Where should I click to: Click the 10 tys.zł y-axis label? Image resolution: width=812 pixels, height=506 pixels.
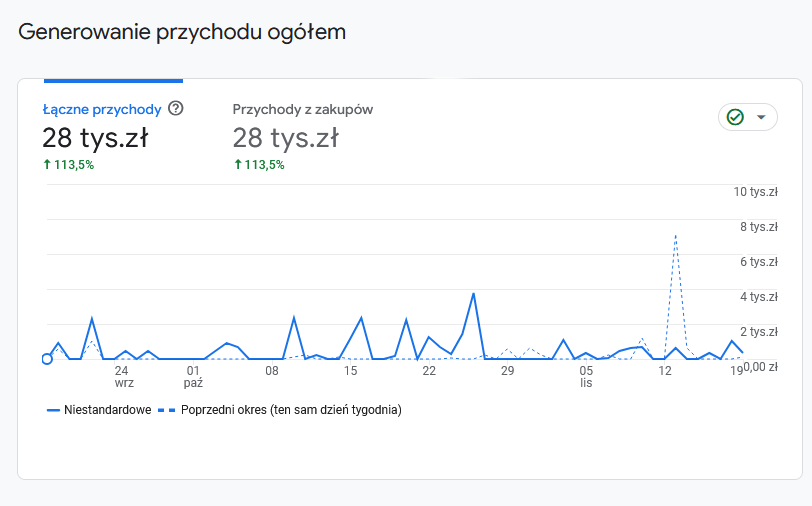755,192
